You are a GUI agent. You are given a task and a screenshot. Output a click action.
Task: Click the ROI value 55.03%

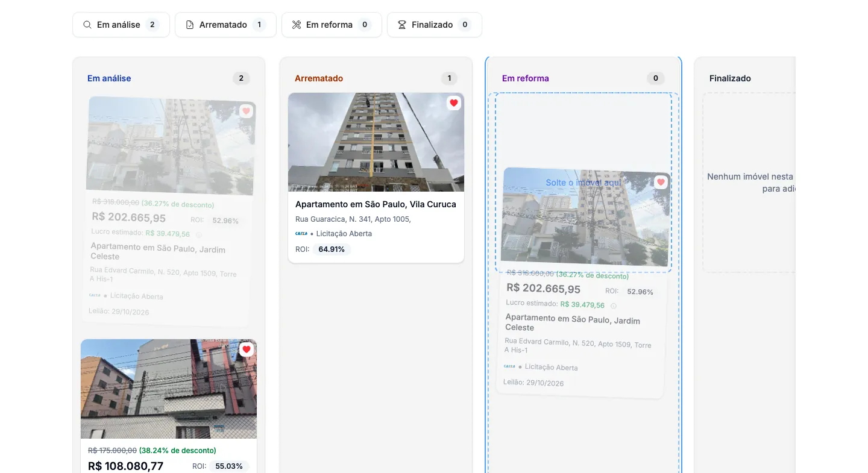229,466
